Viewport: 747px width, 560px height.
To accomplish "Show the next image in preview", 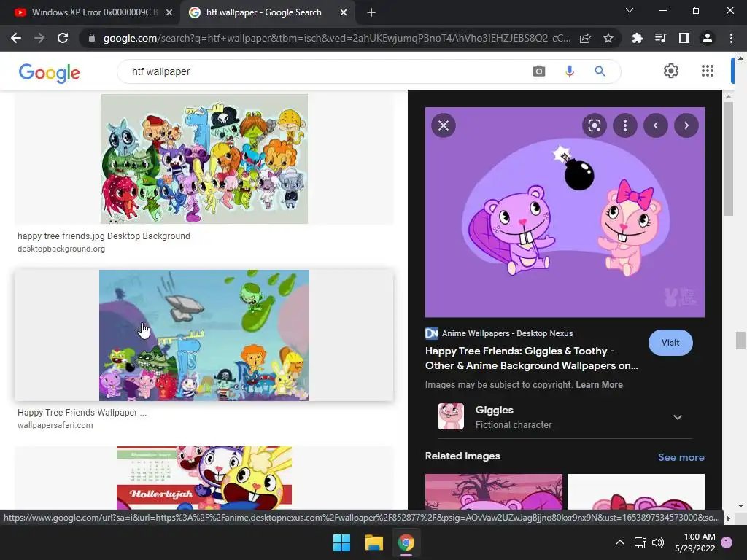I will pos(686,125).
